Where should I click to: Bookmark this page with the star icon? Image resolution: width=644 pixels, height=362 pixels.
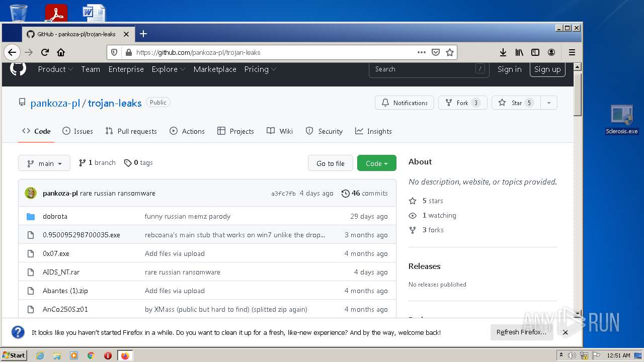(x=450, y=52)
